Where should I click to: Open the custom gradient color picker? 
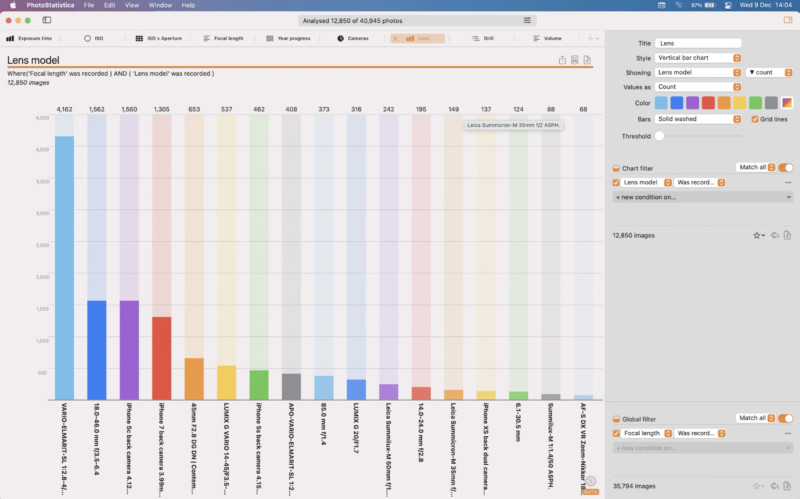click(x=787, y=102)
